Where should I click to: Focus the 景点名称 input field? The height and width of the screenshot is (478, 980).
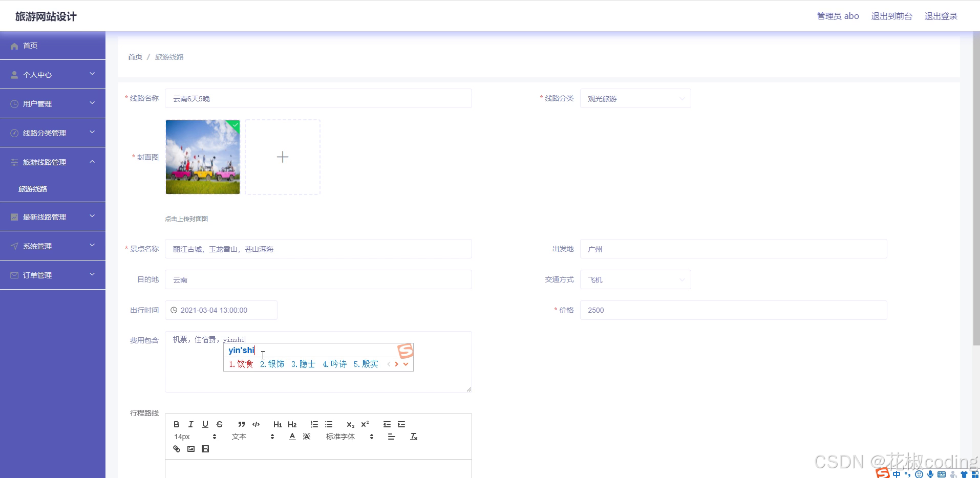pyautogui.click(x=318, y=249)
